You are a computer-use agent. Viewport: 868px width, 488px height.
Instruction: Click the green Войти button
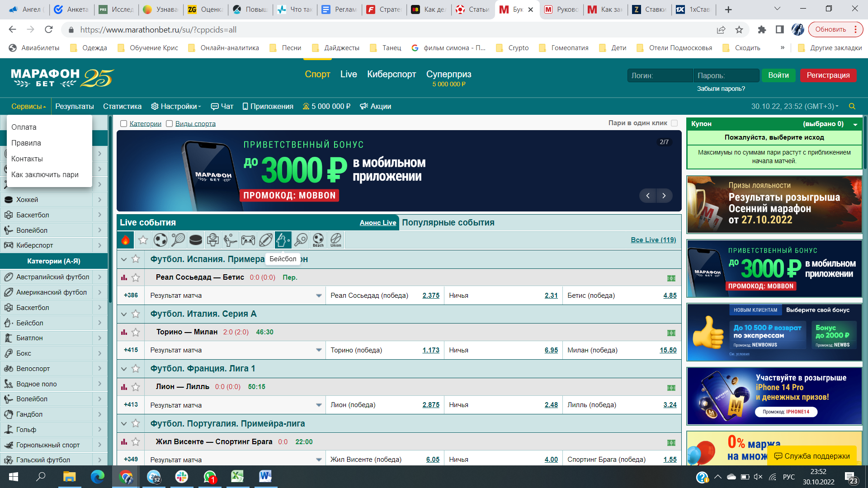[x=778, y=75]
